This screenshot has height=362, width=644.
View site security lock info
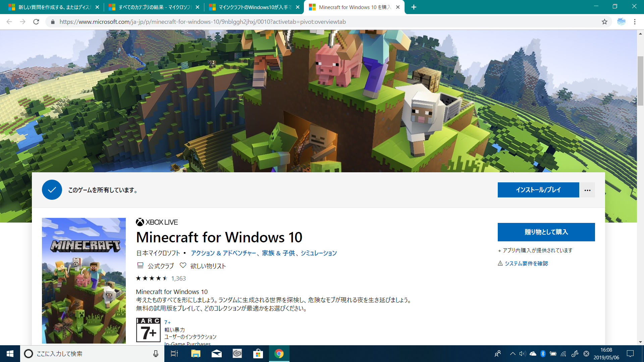[53, 22]
